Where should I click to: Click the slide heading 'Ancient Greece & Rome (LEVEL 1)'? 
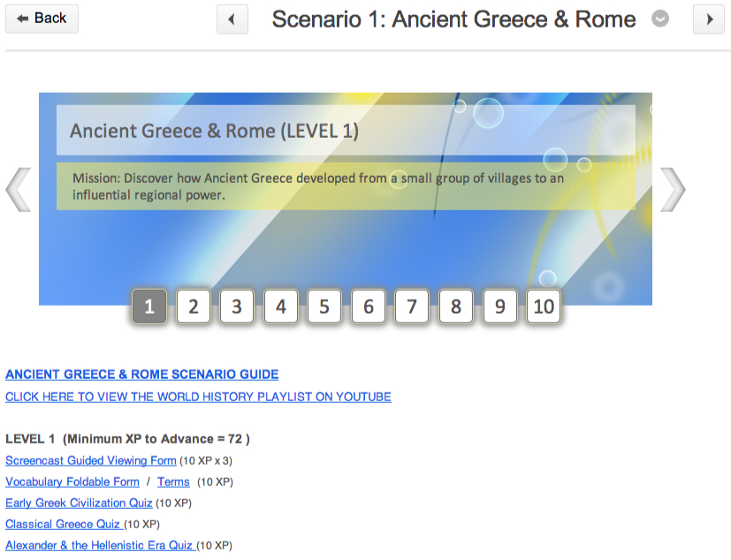(x=214, y=131)
